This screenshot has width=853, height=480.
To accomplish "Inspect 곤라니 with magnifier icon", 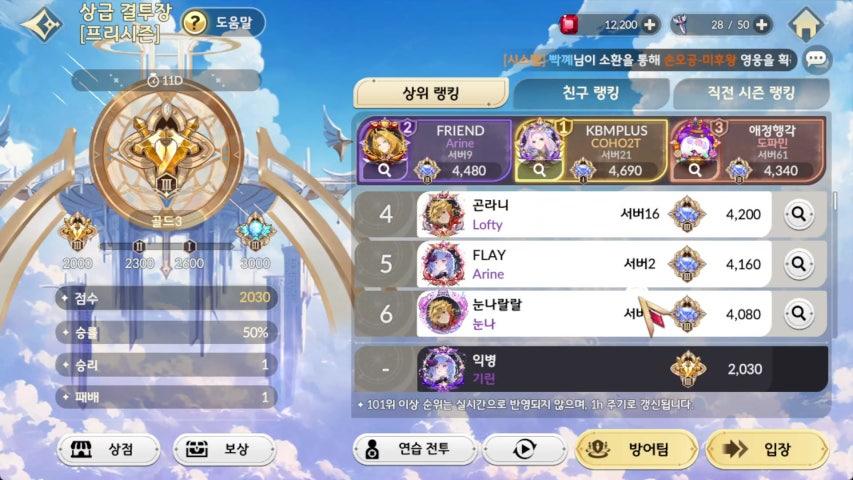I will pyautogui.click(x=799, y=214).
